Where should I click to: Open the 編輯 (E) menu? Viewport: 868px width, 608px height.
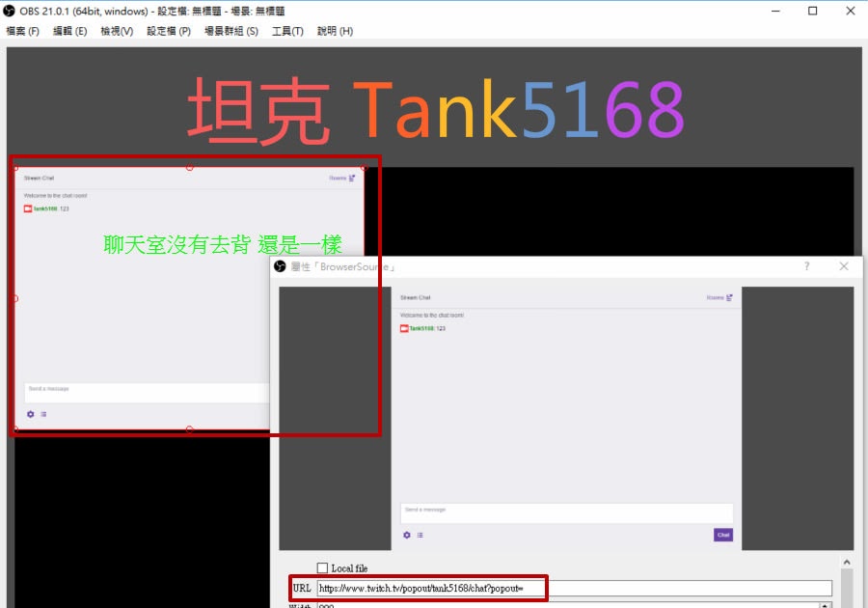[x=69, y=31]
